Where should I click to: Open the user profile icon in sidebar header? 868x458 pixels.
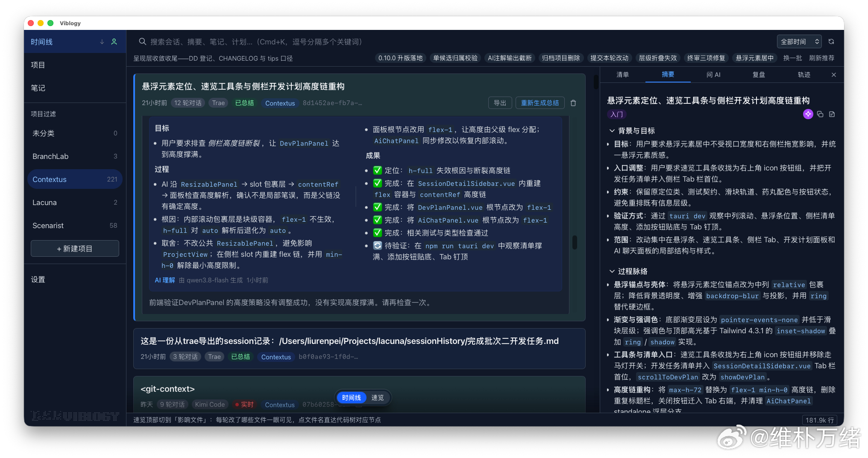coord(114,42)
